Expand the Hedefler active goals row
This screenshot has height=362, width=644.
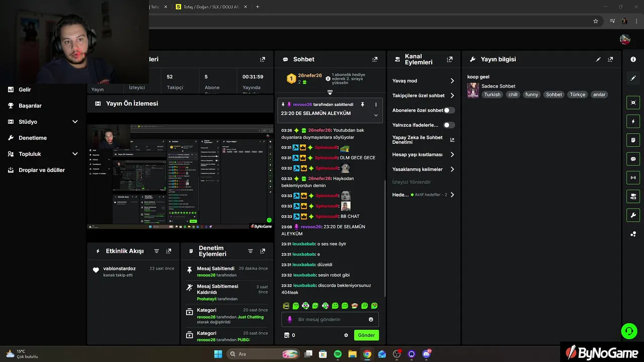point(423,195)
